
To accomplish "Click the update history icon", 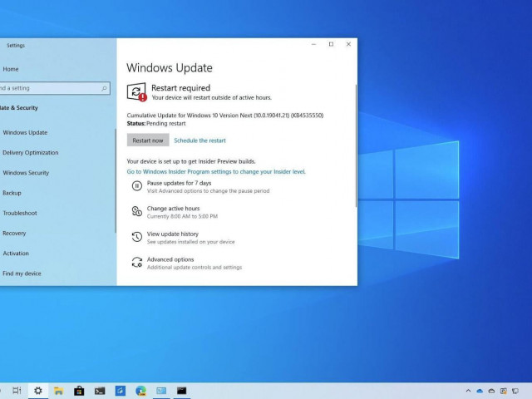I will (x=136, y=237).
